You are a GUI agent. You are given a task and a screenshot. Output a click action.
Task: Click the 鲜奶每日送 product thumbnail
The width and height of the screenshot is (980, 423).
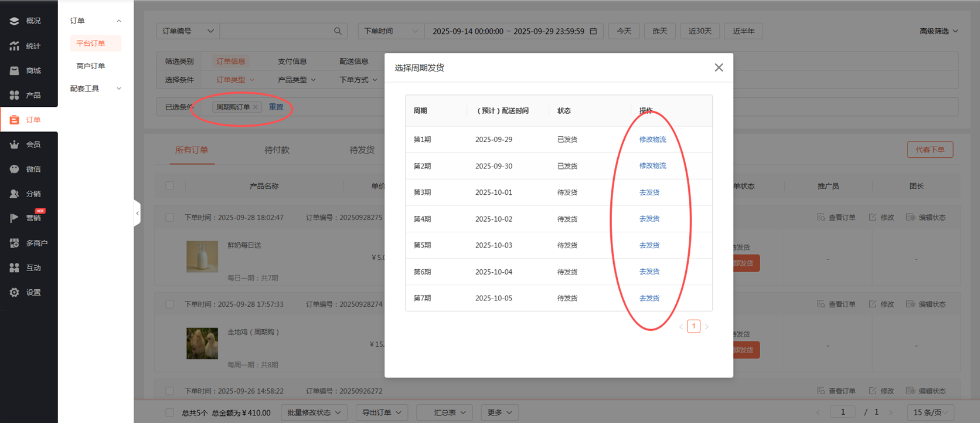[x=202, y=256]
